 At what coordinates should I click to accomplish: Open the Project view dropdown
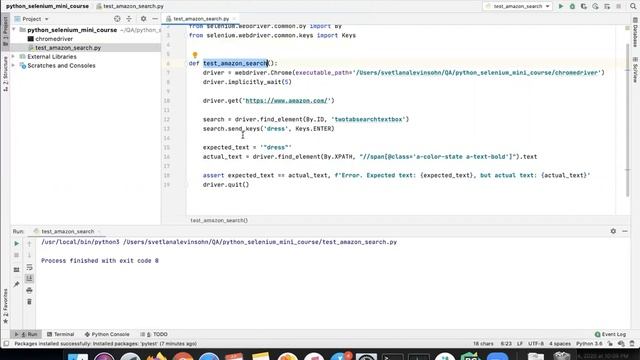[32, 19]
